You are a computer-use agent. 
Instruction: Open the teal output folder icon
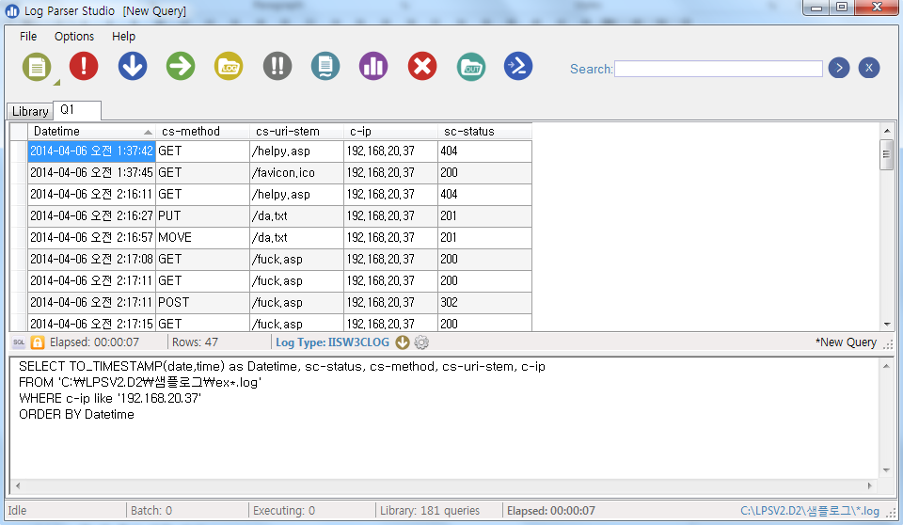coord(471,67)
